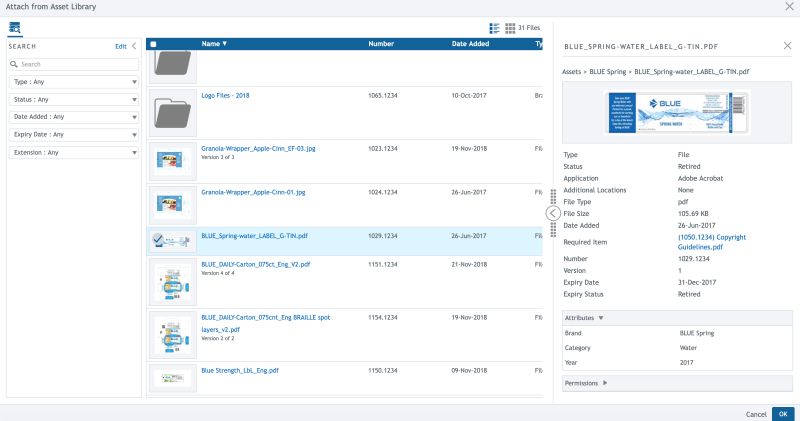Switch to grid view layout
This screenshot has height=421, width=800.
[x=510, y=28]
